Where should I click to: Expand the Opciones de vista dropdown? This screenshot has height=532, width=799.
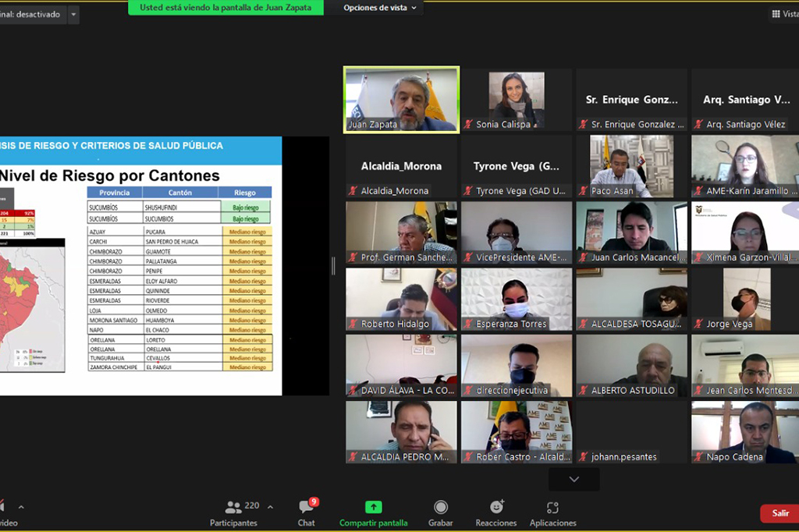point(380,8)
